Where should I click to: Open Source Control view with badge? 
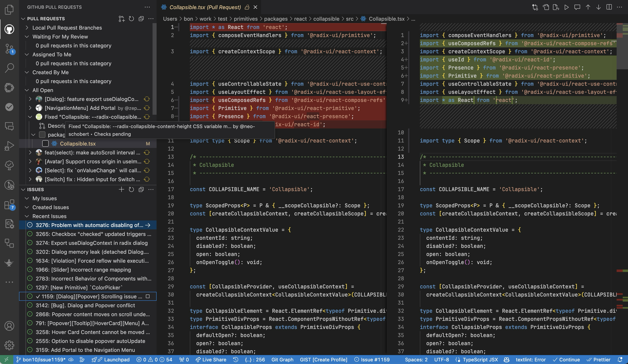pyautogui.click(x=9, y=49)
